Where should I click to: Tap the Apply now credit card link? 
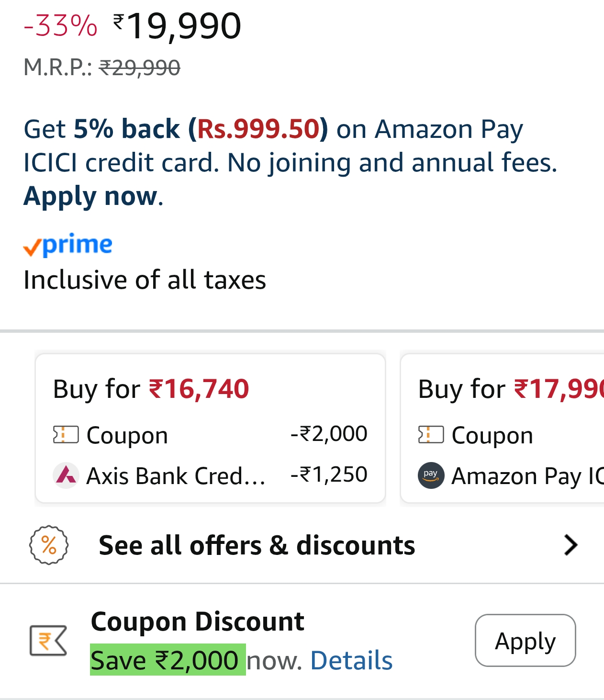coord(91,196)
